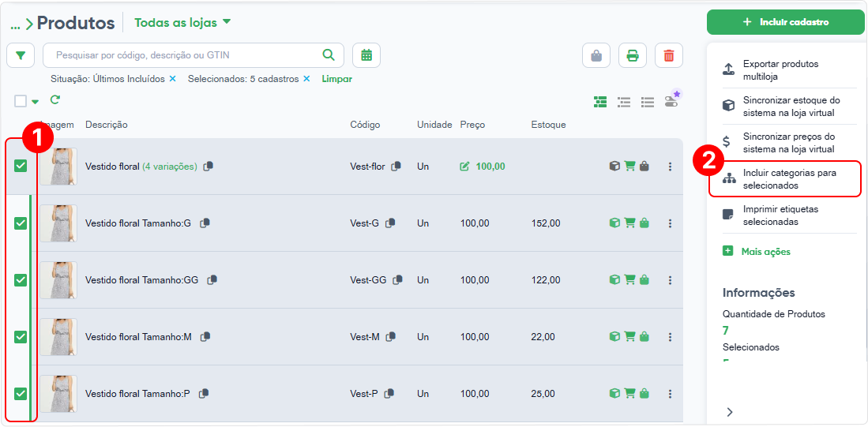This screenshot has width=868, height=427.
Task: Choose Incluir categorias para selecionados
Action: pyautogui.click(x=785, y=179)
